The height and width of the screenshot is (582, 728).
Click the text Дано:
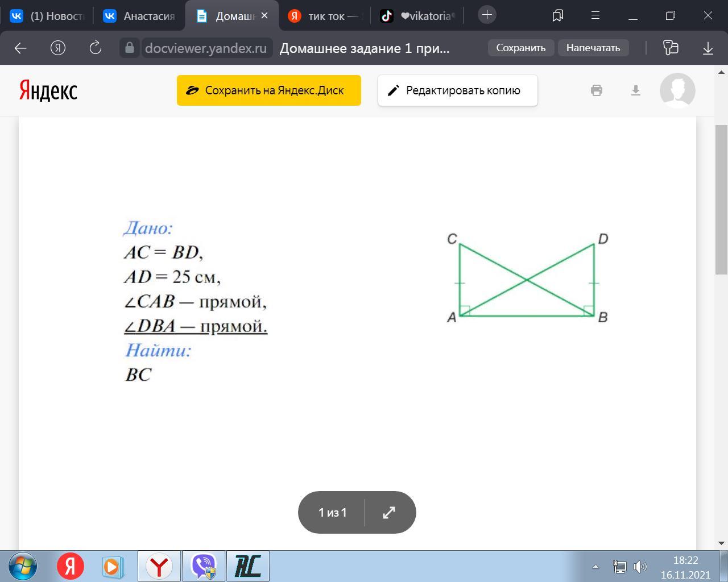(148, 228)
